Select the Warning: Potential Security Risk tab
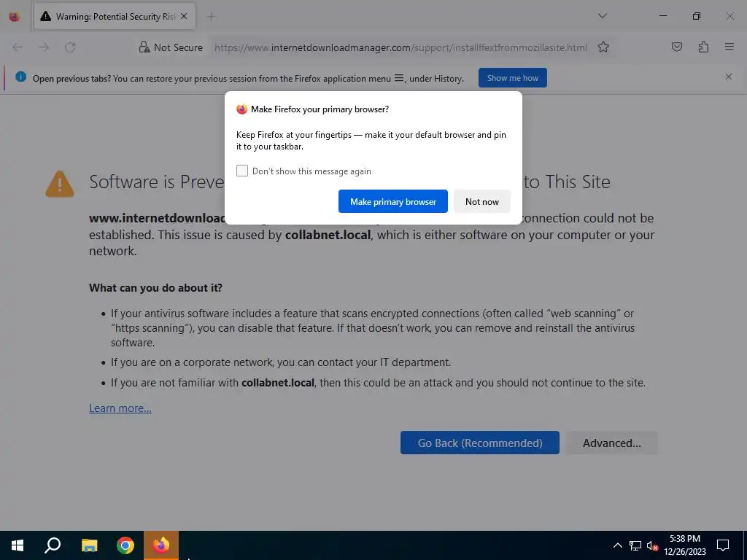747x560 pixels. 115,16
